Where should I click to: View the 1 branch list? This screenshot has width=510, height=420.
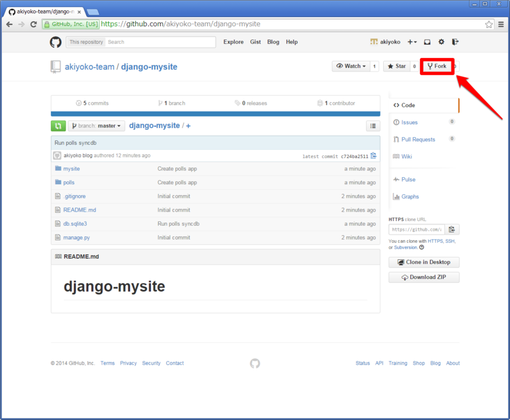[x=171, y=103]
